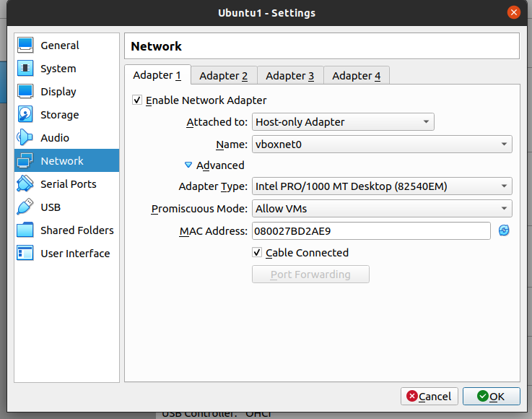Open USB settings icon
This screenshot has height=419, width=532.
click(x=26, y=207)
